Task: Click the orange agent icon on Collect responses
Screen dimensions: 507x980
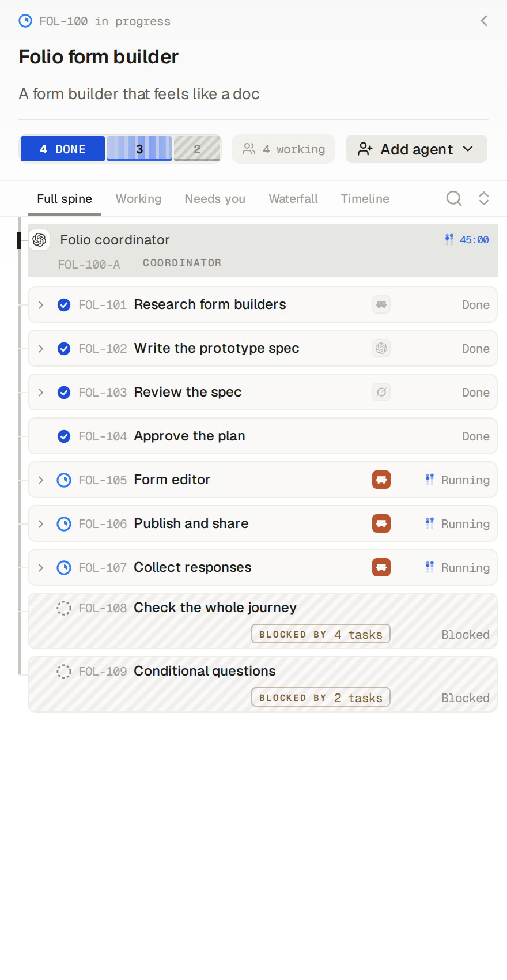Action: point(381,567)
